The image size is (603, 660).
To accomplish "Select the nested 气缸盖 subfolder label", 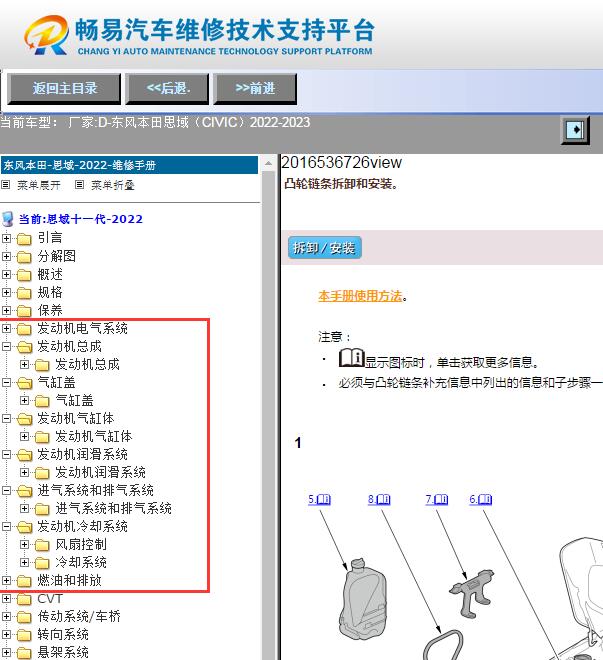I will pos(74,400).
